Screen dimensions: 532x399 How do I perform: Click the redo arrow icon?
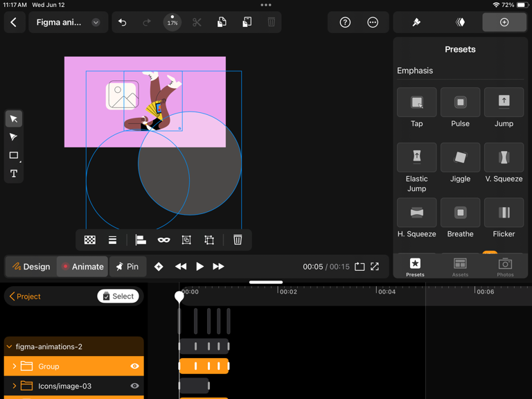pyautogui.click(x=147, y=22)
